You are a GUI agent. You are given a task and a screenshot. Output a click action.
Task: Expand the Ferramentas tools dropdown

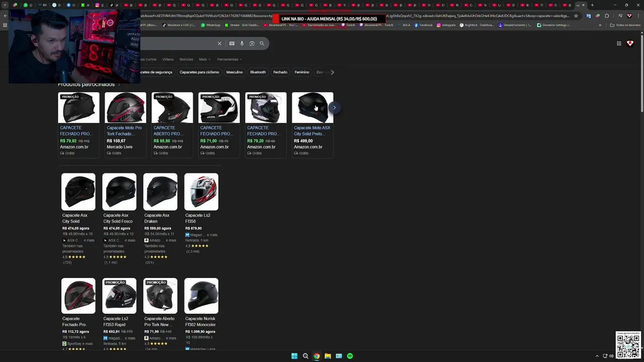point(229,59)
